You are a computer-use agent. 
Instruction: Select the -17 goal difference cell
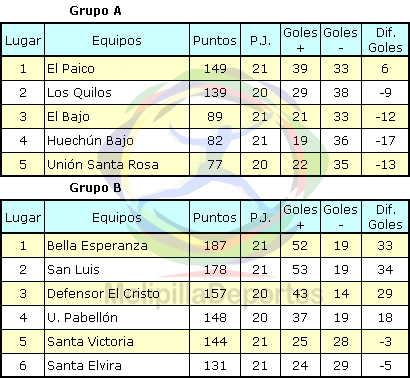385,140
